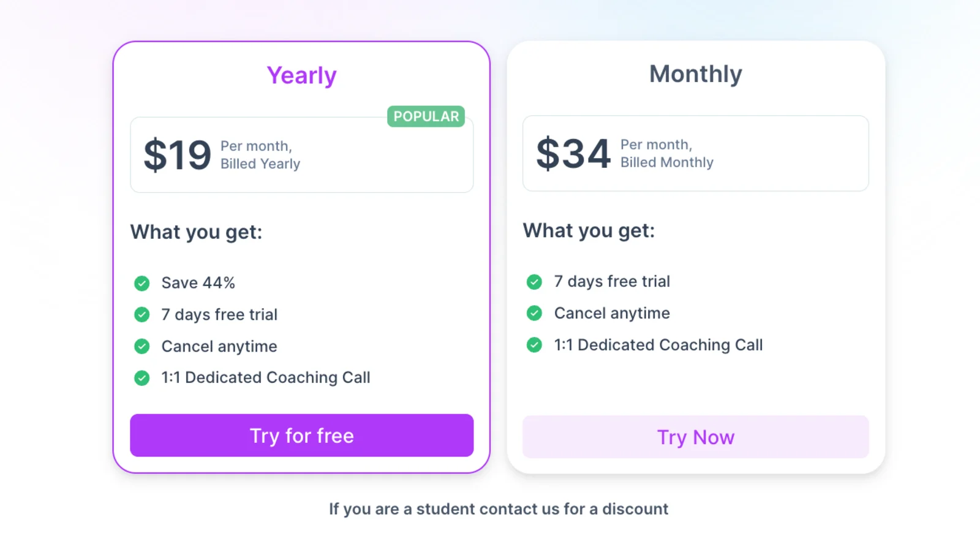Click the Save 44% feature text
The height and width of the screenshot is (544, 980).
pos(198,283)
